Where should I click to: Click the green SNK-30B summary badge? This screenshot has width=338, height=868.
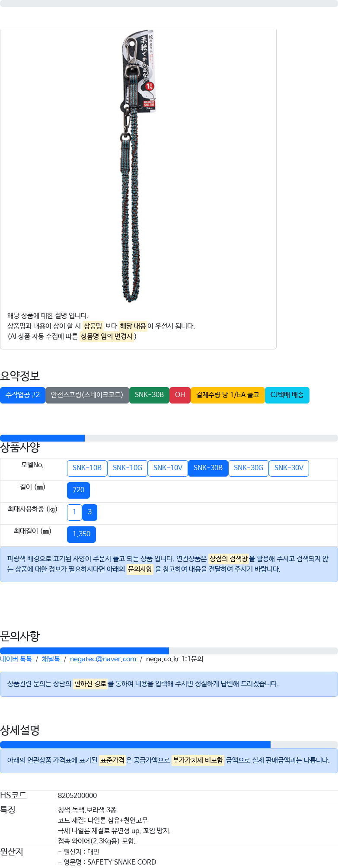pyautogui.click(x=149, y=395)
